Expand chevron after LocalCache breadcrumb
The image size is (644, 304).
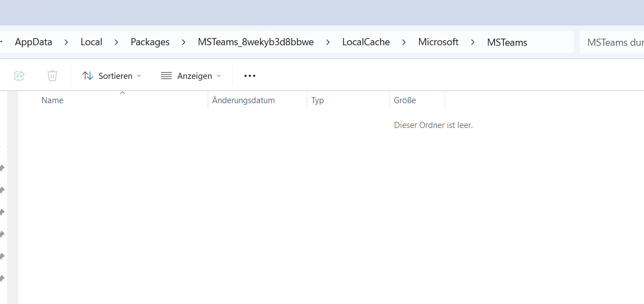click(x=404, y=42)
